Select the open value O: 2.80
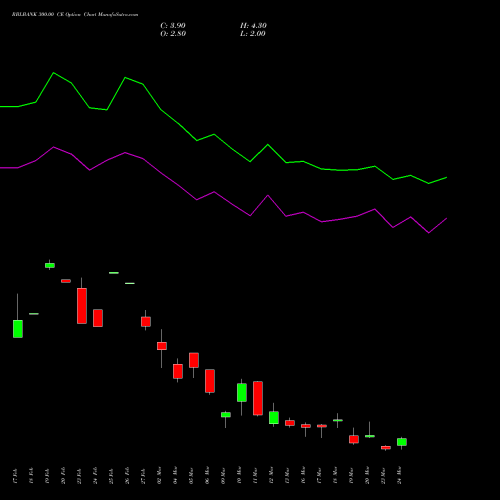The width and height of the screenshot is (500, 500). point(173,34)
